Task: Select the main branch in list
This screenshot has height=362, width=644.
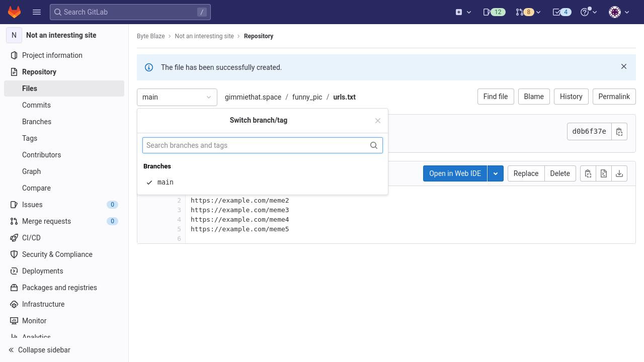Action: pos(263,183)
